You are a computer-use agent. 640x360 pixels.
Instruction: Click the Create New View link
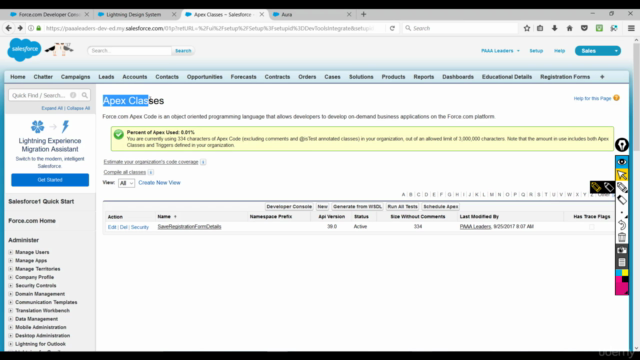(x=159, y=183)
